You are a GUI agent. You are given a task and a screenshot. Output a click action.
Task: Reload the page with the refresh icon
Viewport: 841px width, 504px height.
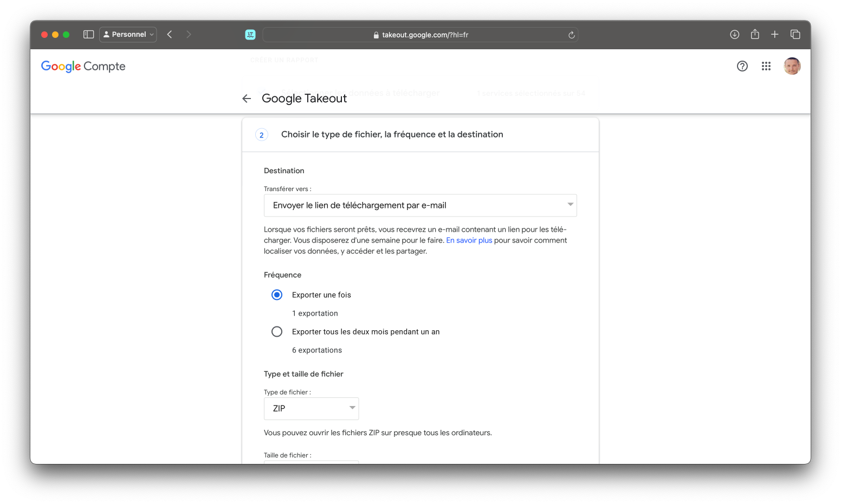571,35
